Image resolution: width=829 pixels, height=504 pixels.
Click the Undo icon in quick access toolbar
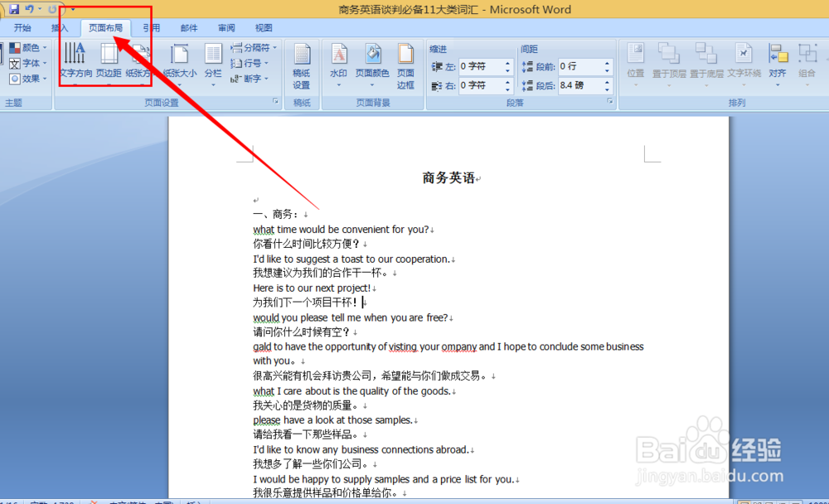point(30,9)
